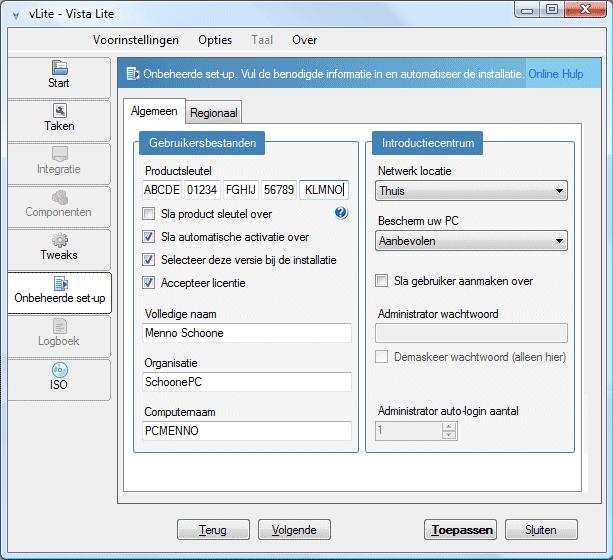Switch to the Algemeen tab

pos(154,111)
